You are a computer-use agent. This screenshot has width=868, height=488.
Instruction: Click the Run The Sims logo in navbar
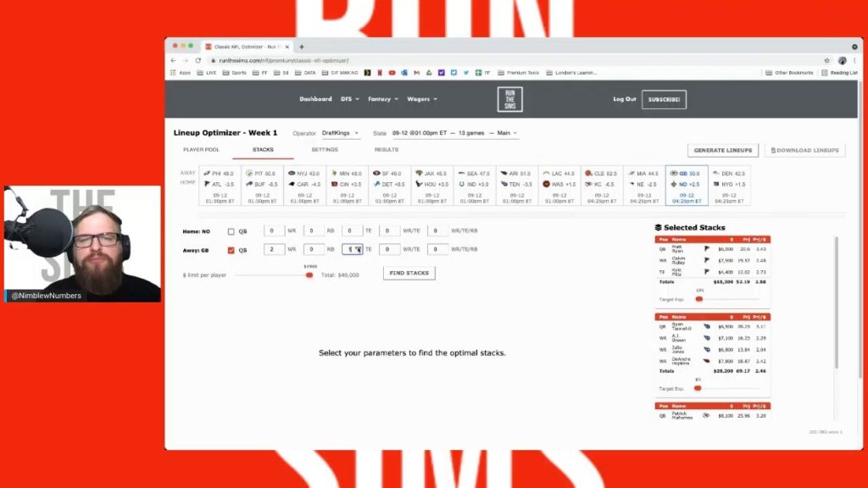(509, 99)
